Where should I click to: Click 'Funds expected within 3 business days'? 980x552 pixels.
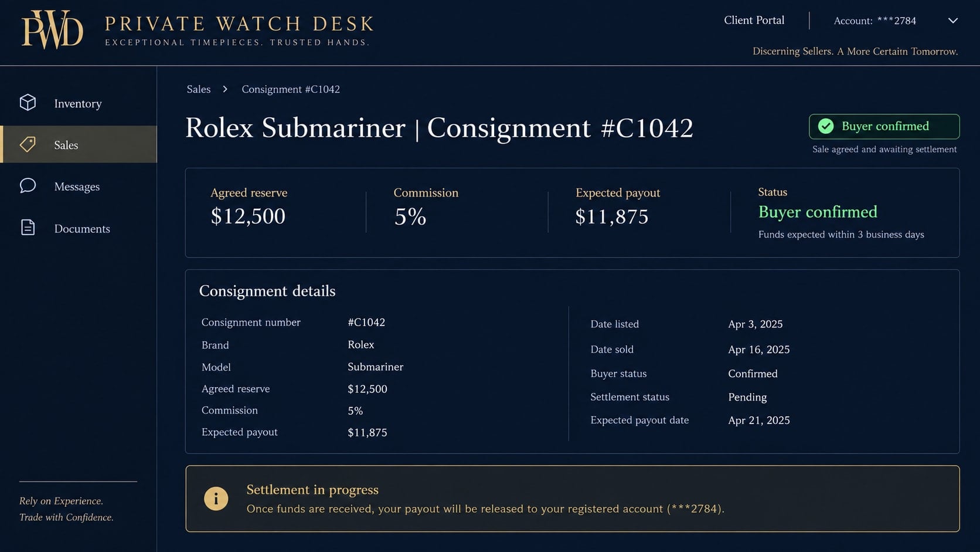pyautogui.click(x=841, y=235)
